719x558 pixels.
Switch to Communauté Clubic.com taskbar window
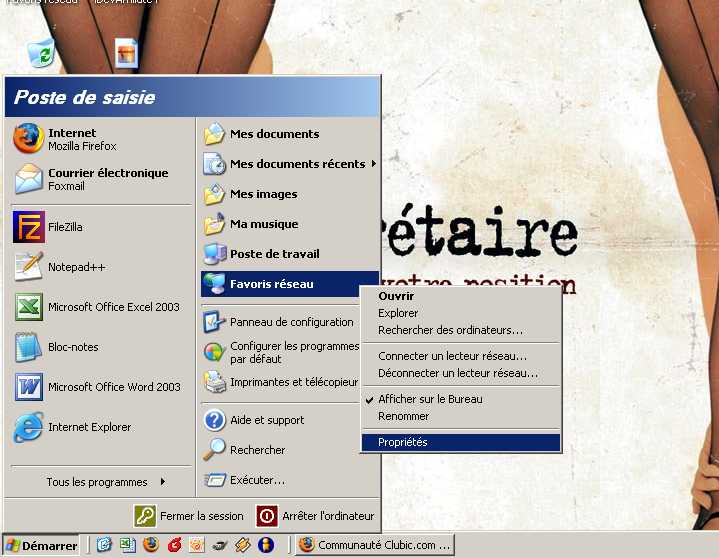[375, 545]
